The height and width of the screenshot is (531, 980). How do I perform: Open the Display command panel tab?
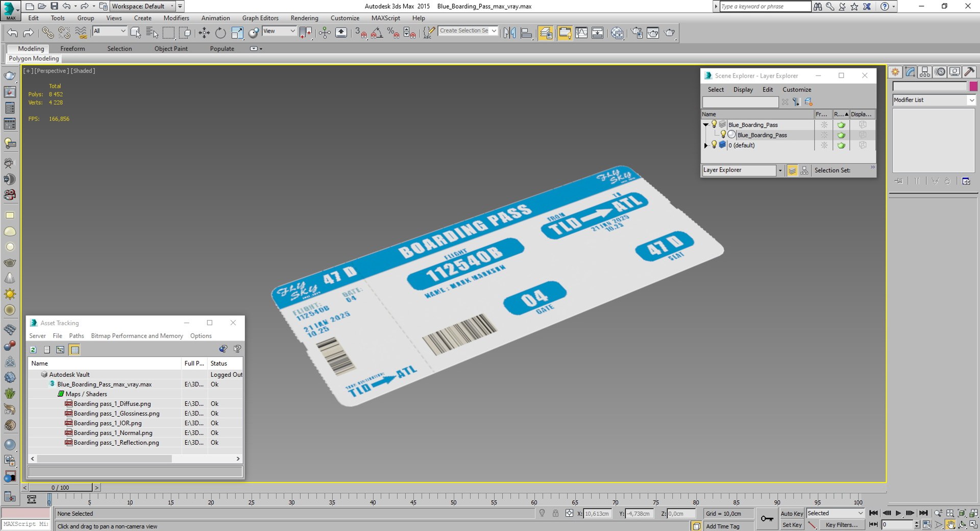point(955,72)
